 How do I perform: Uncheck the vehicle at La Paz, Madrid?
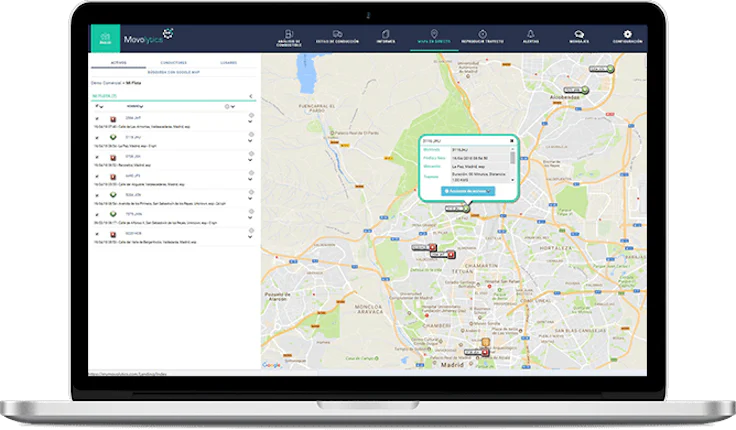coord(97,138)
